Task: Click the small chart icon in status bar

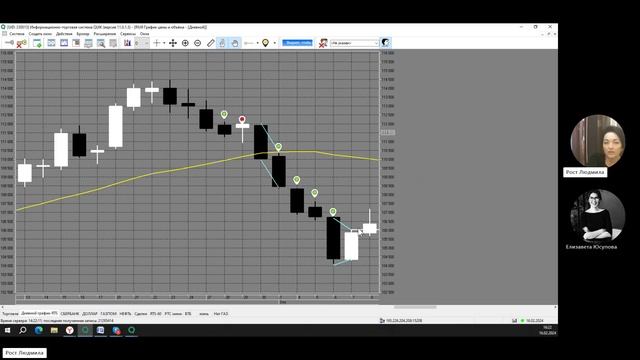Action: tap(514, 321)
